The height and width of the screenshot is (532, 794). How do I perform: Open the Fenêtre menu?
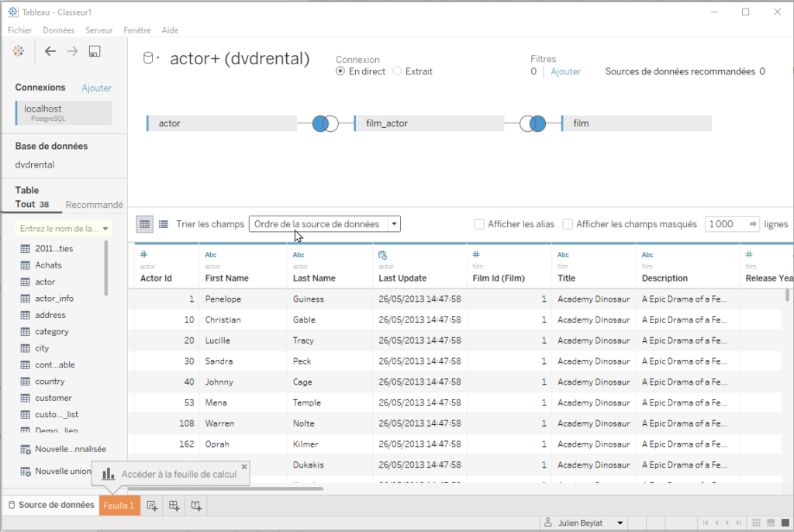pyautogui.click(x=137, y=30)
